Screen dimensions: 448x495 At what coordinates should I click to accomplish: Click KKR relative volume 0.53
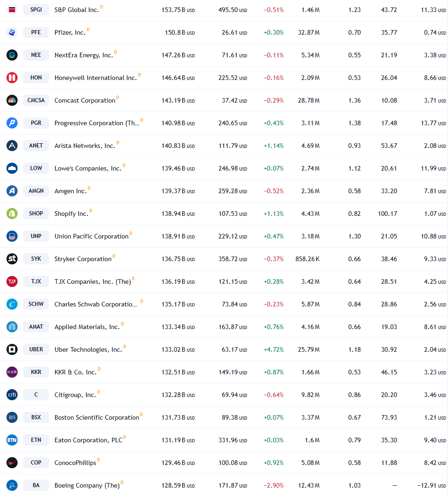(354, 372)
